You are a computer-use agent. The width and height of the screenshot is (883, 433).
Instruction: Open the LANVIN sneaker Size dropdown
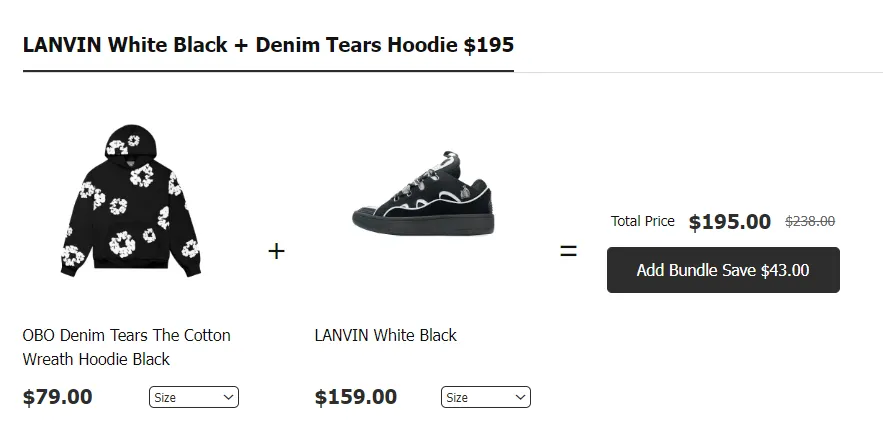[485, 398]
